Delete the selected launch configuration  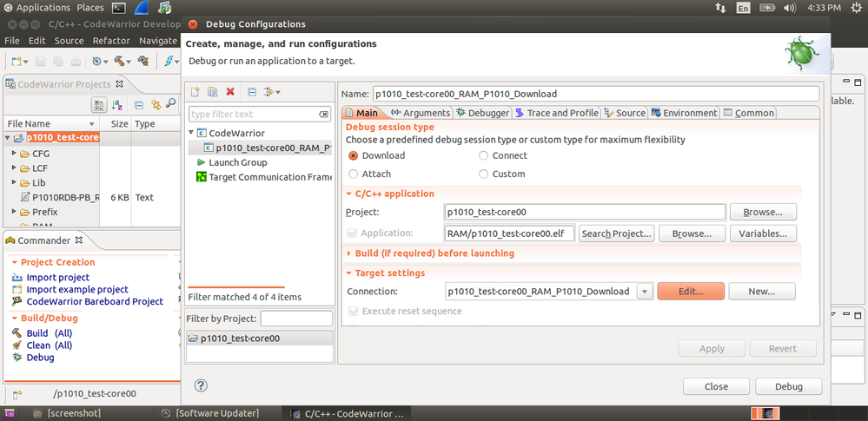(230, 92)
